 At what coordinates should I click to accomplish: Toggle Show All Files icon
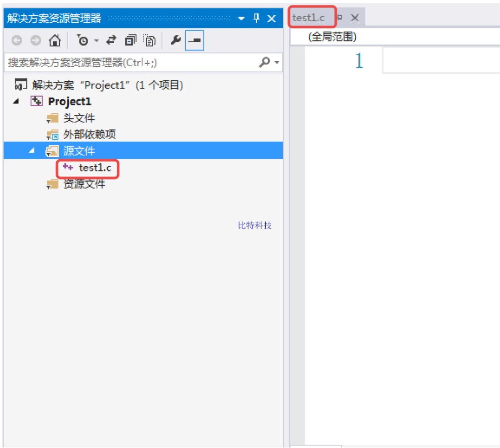(x=149, y=40)
